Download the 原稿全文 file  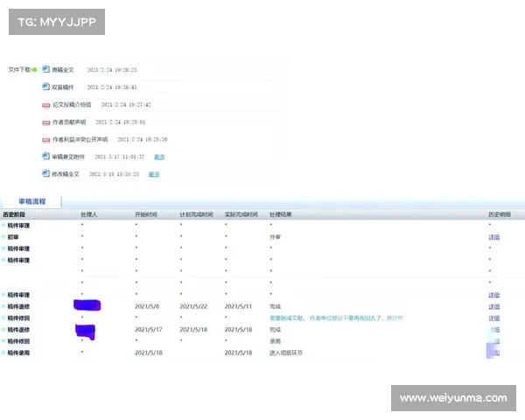(x=63, y=70)
